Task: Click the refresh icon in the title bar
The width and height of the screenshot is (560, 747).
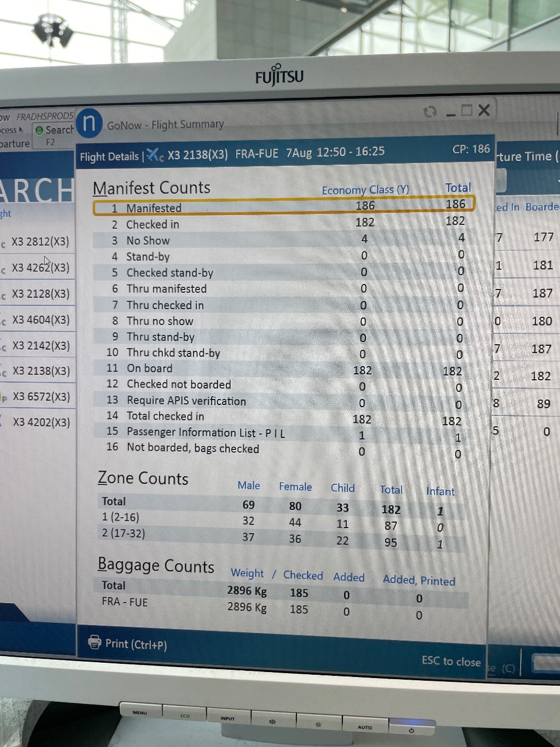Action: coord(430,112)
